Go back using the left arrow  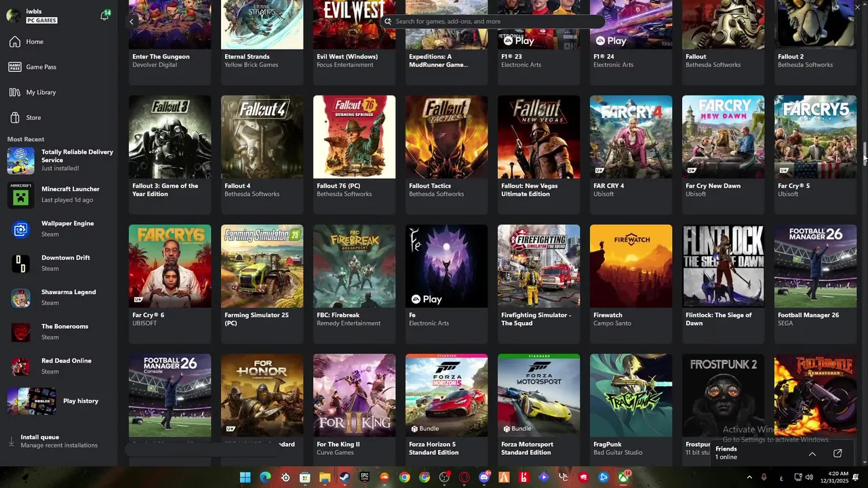132,22
